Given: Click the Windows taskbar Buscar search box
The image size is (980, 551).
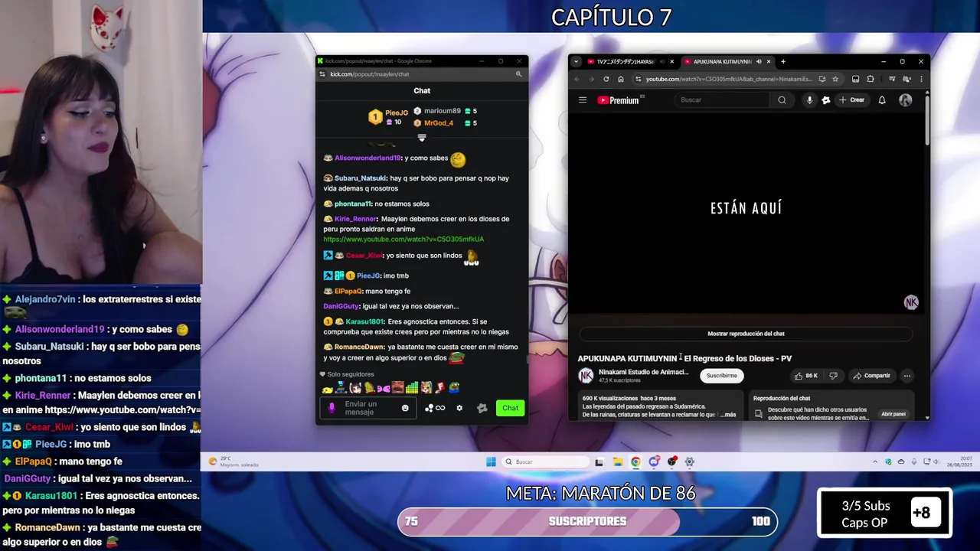Looking at the screenshot, I should point(545,461).
